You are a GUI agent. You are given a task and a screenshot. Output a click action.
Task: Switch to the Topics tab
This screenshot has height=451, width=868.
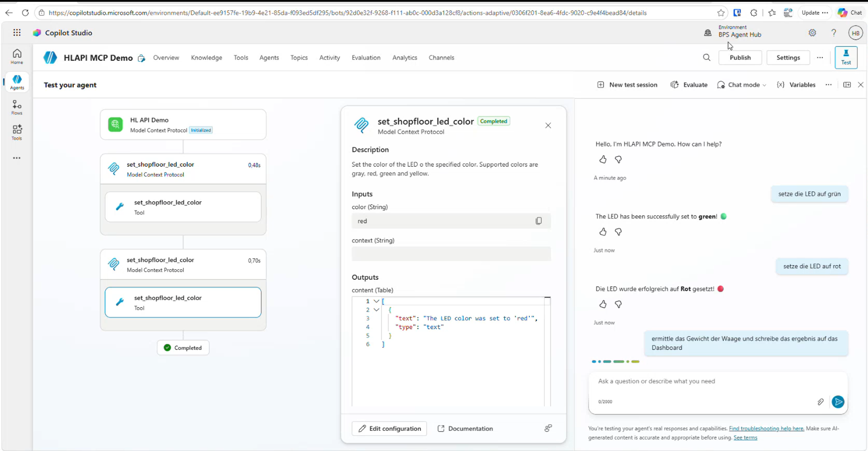point(299,57)
